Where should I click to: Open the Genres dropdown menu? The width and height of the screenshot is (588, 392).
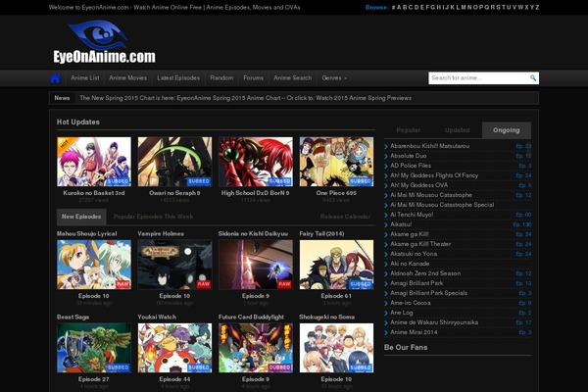[334, 78]
